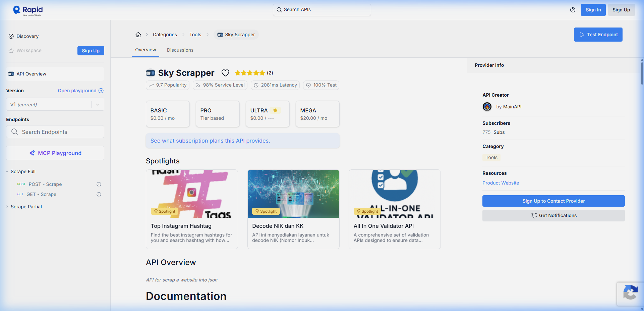The image size is (644, 311).
Task: Click the header Sign In button
Action: point(593,10)
